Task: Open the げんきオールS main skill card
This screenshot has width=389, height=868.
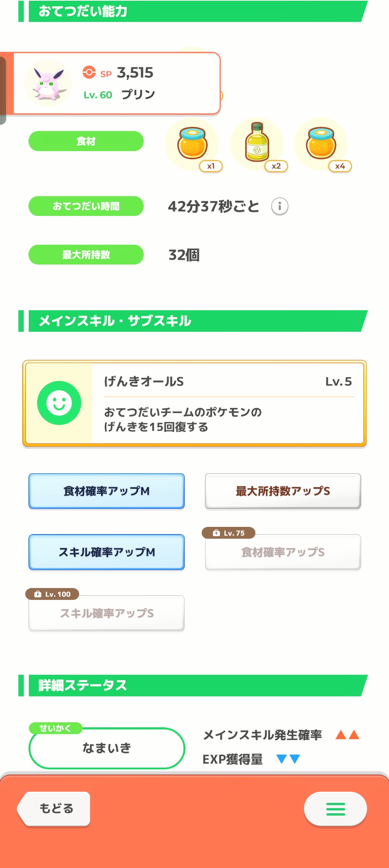Action: pos(228,403)
